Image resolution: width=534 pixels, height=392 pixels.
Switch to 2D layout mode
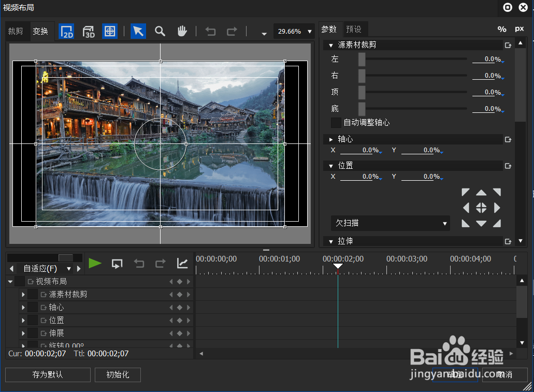pos(66,32)
